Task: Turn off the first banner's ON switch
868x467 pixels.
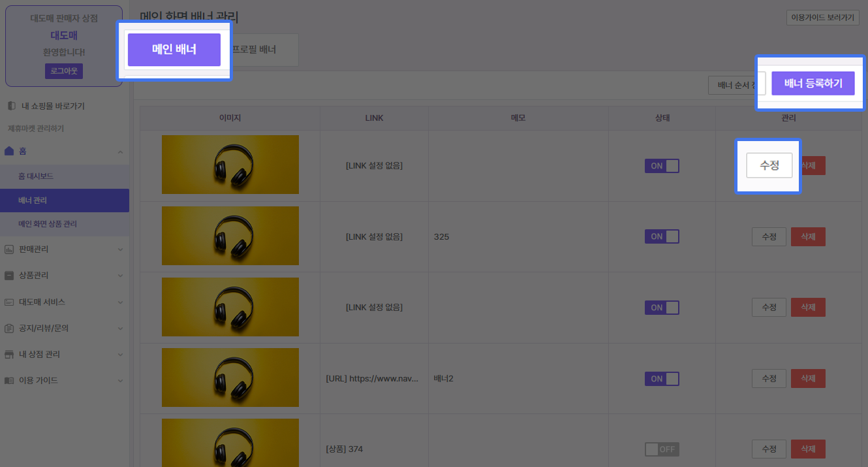Action: [x=662, y=166]
